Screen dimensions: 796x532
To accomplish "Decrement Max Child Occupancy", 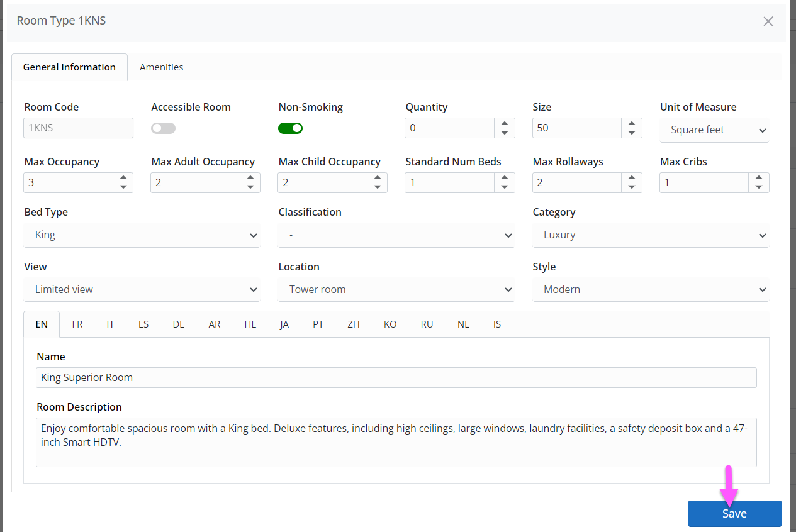I will [x=377, y=187].
